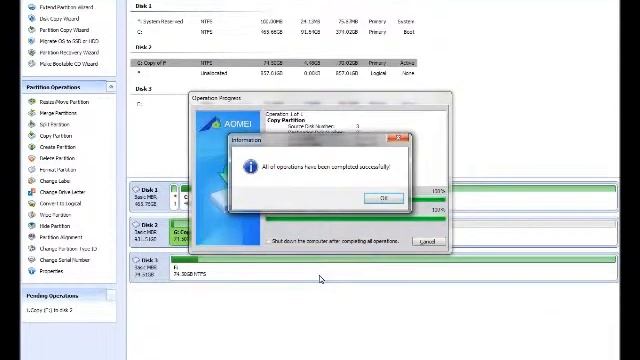Click the Disk 3 heading in partition list

143,89
